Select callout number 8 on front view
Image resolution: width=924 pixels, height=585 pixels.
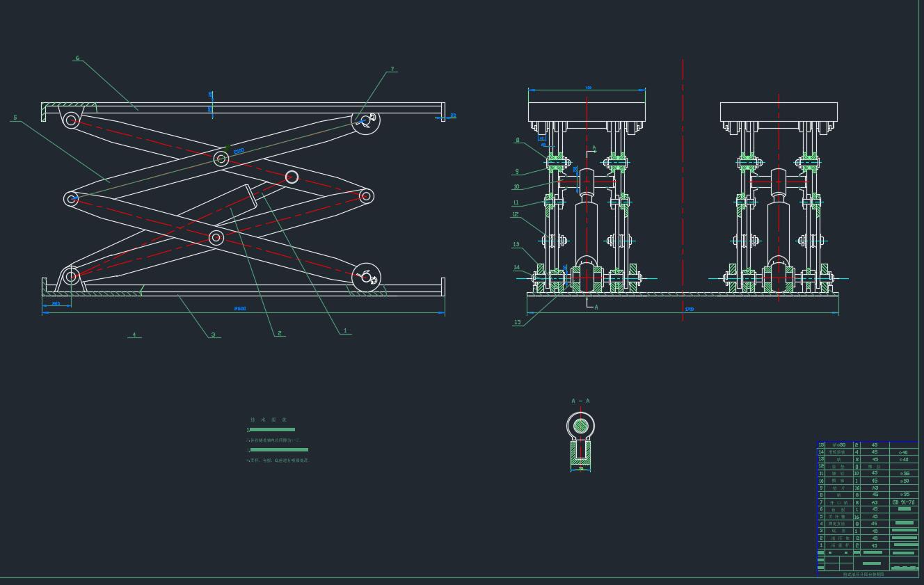tap(518, 140)
